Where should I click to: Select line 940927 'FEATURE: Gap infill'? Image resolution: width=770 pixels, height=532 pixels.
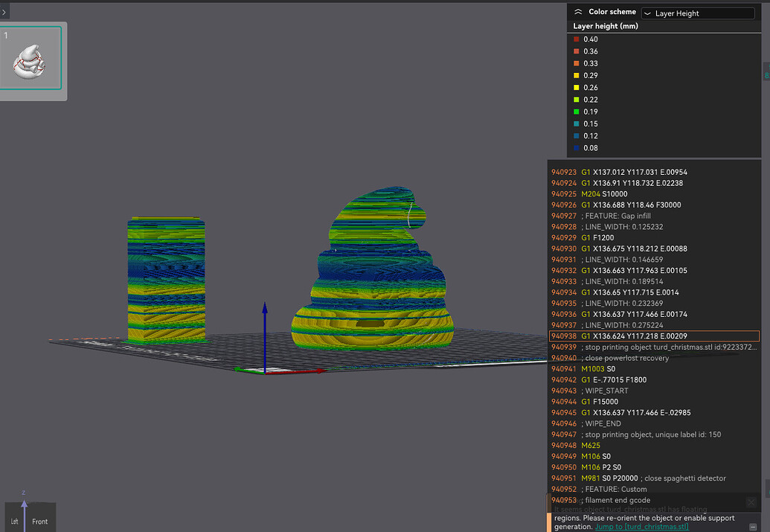tap(654, 216)
